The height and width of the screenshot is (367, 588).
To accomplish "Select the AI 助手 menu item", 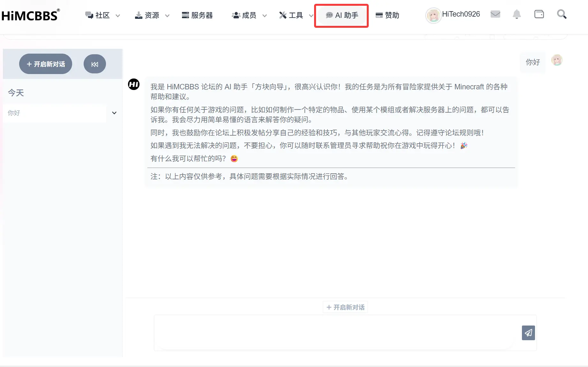I will pyautogui.click(x=341, y=15).
